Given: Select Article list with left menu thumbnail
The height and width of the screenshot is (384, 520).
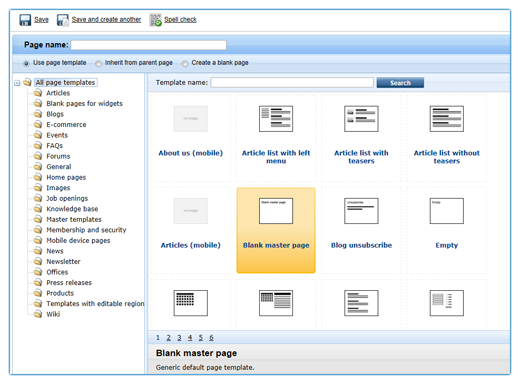Looking at the screenshot, I should [x=276, y=119].
